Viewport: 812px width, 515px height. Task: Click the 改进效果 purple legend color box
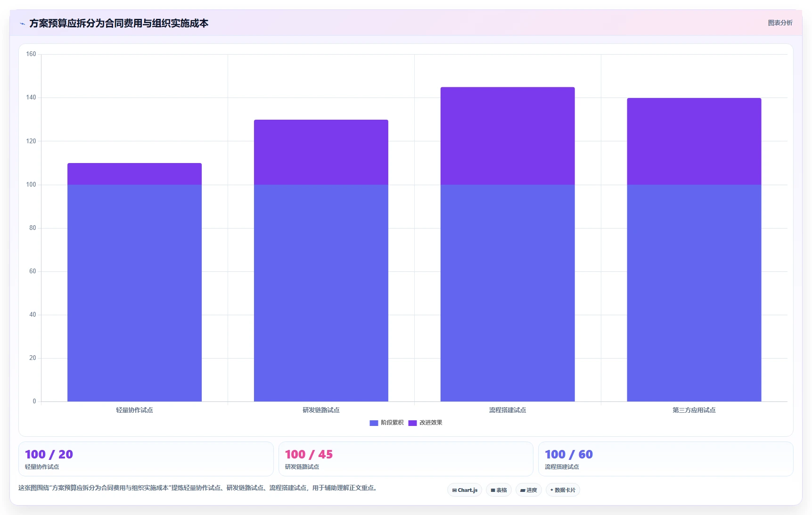tap(412, 423)
